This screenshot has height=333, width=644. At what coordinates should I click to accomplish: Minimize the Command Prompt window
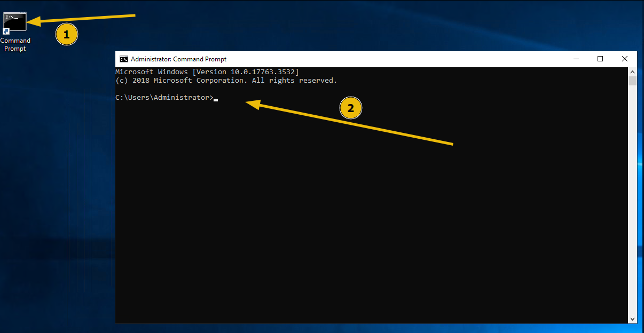coord(576,59)
